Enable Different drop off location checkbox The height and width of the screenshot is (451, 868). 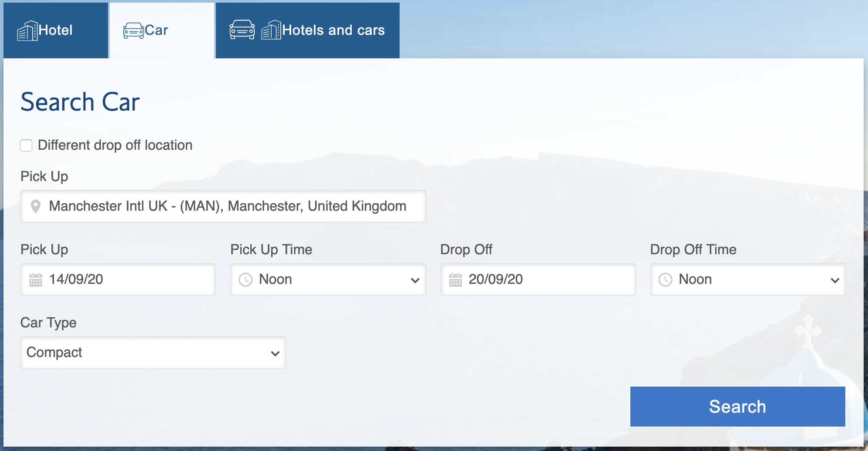(x=26, y=145)
